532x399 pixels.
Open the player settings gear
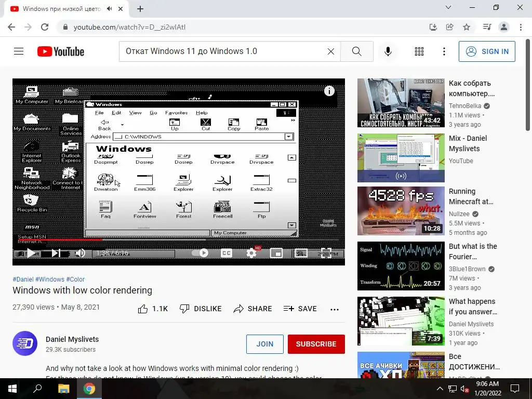(x=251, y=253)
